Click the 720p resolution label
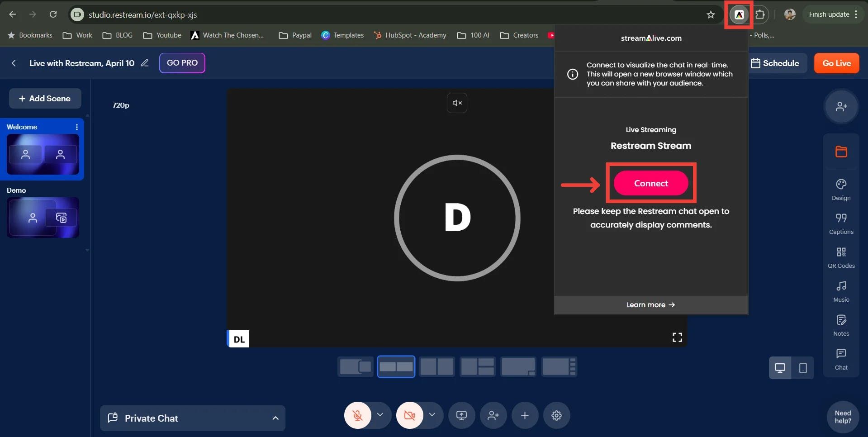The height and width of the screenshot is (437, 868). point(121,105)
